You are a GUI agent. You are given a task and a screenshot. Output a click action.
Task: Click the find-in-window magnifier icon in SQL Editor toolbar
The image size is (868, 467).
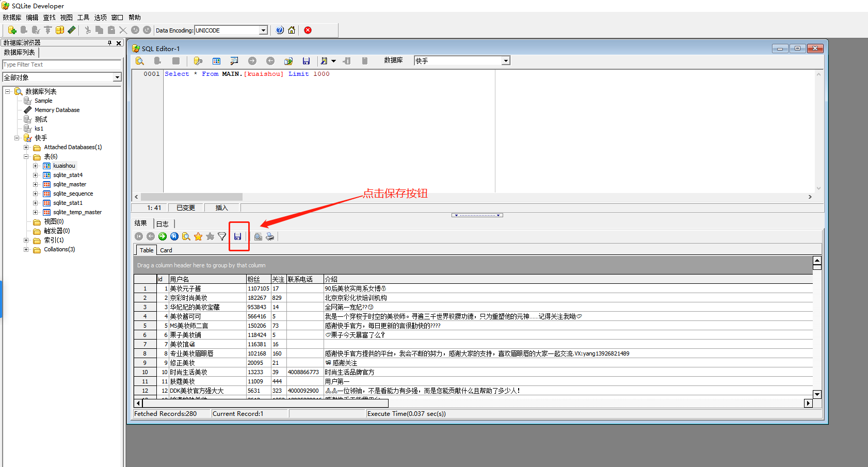234,61
